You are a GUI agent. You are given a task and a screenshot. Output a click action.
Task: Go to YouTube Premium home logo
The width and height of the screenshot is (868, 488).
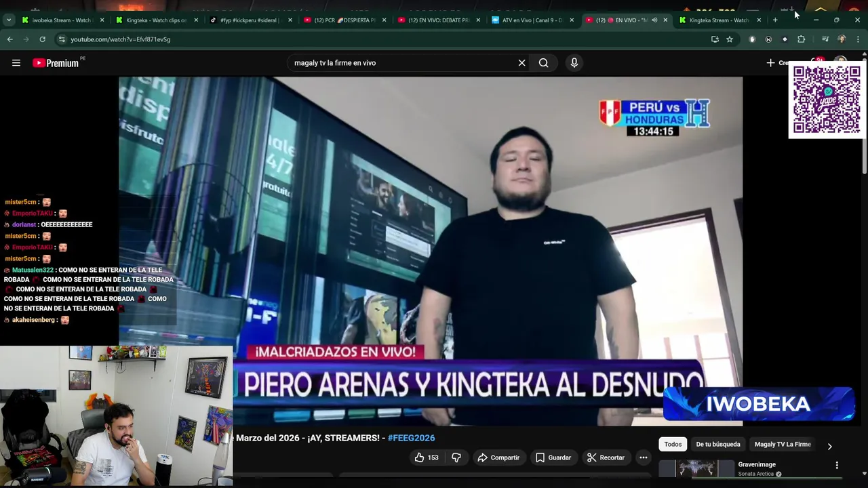tap(56, 63)
